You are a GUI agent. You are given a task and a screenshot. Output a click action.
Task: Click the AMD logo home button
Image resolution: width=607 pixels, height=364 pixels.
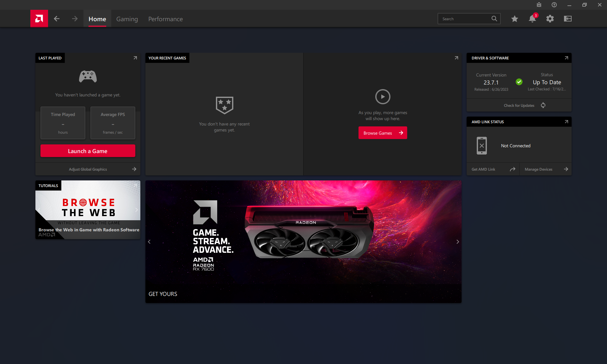pos(39,19)
